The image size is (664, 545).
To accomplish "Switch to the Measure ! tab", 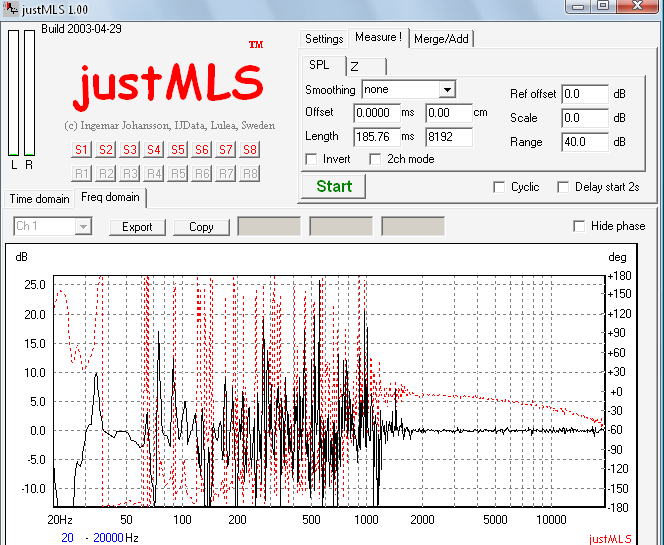I will [x=378, y=38].
